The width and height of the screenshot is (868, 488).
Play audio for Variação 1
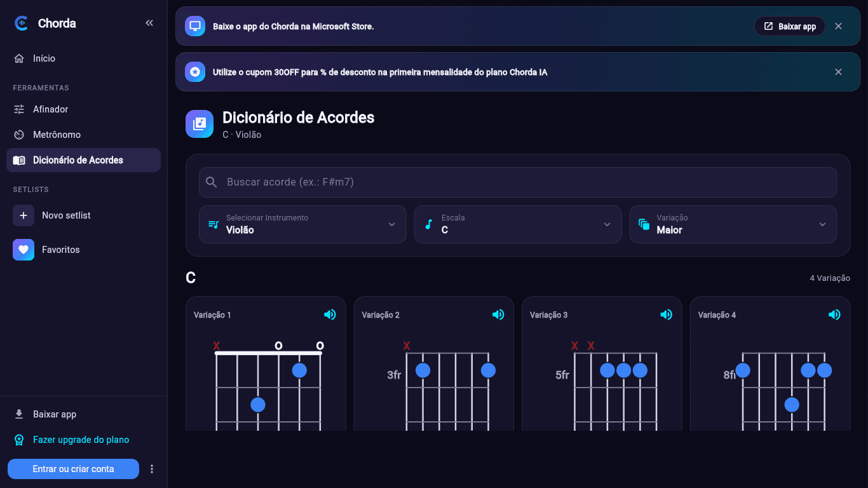pyautogui.click(x=330, y=315)
